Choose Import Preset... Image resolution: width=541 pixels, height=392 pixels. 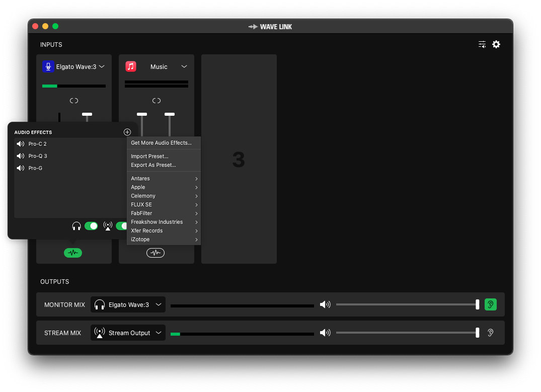(x=164, y=156)
